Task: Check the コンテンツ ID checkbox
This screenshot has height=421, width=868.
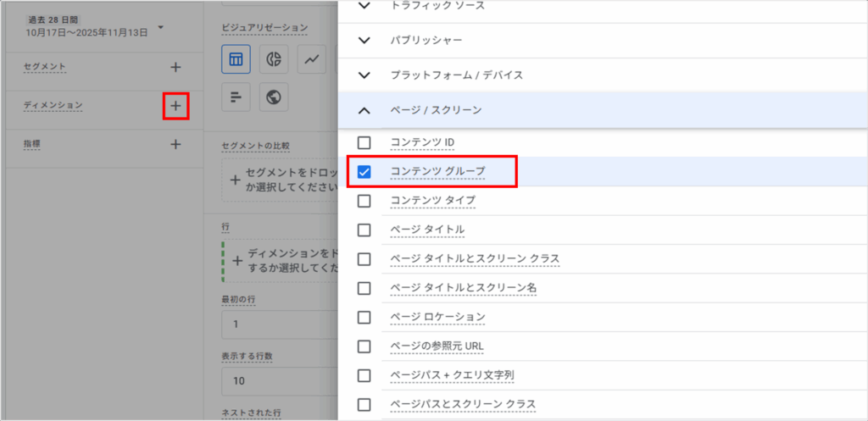Action: (364, 142)
